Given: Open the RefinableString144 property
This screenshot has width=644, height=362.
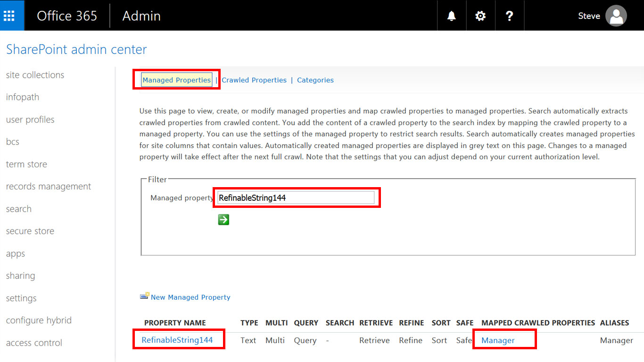Looking at the screenshot, I should 177,340.
